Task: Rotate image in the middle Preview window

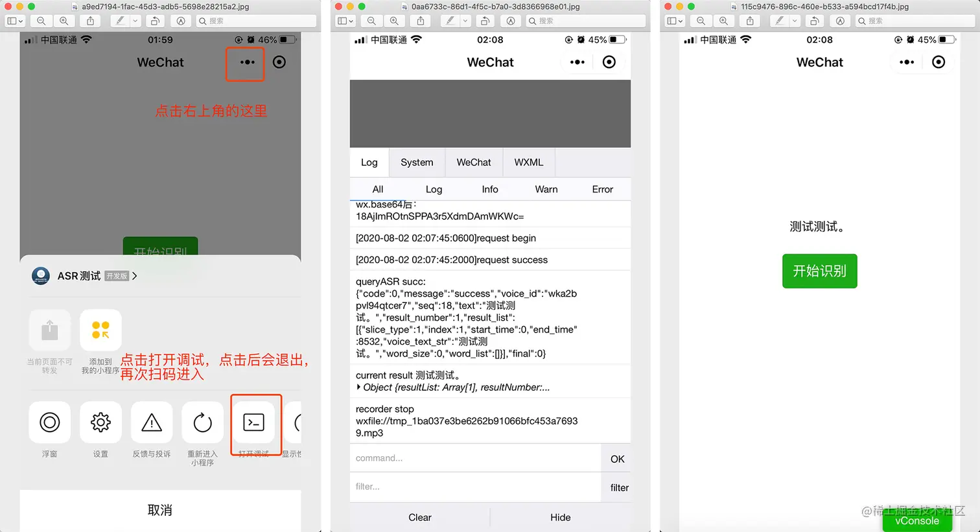Action: (485, 21)
